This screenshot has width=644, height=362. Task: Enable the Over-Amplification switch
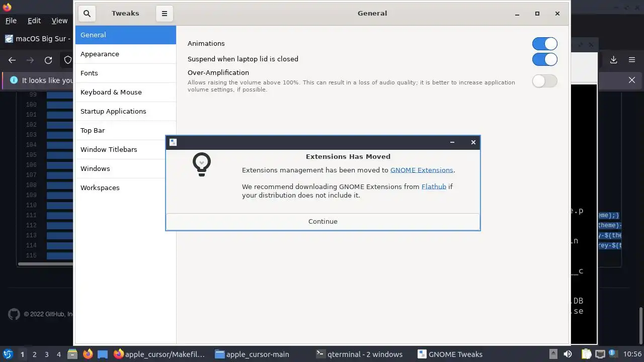(x=545, y=81)
